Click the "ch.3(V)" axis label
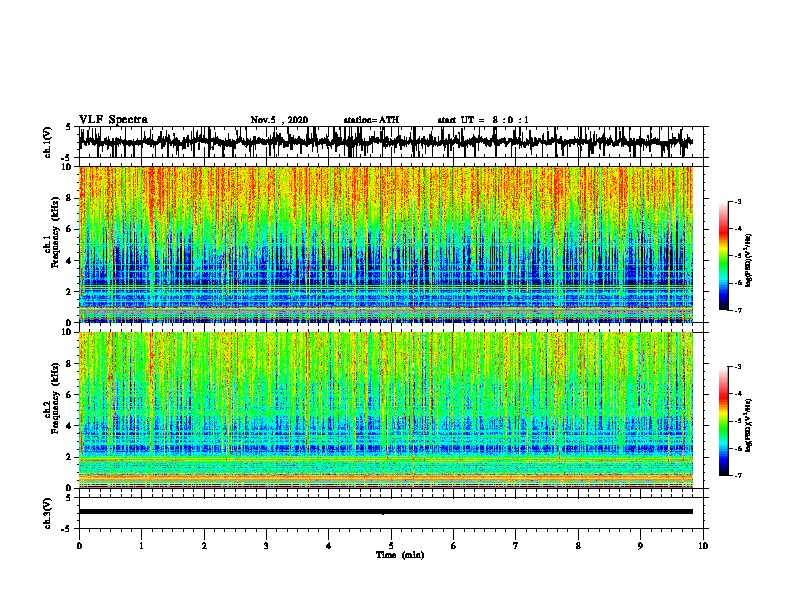The height and width of the screenshot is (612, 792). pyautogui.click(x=47, y=513)
